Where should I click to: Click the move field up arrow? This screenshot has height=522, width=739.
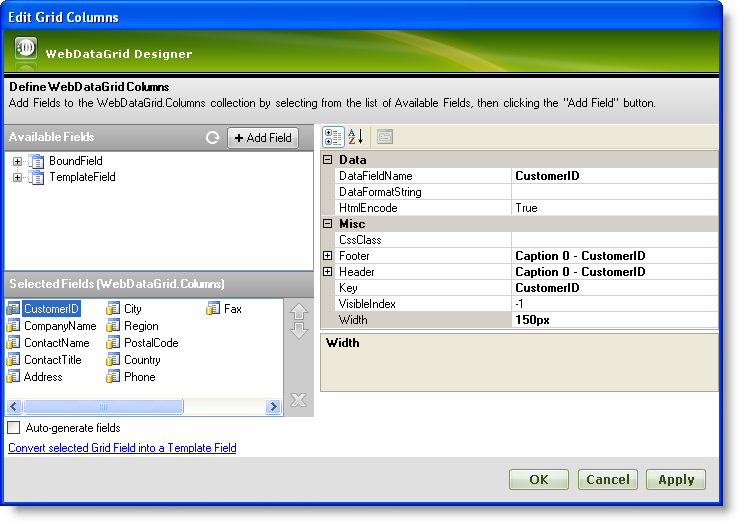coord(298,312)
